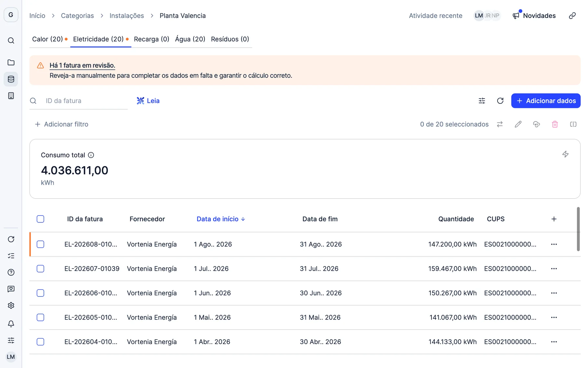This screenshot has height=368, width=588.
Task: Switch to the Resíduos (0) tab
Action: point(230,39)
